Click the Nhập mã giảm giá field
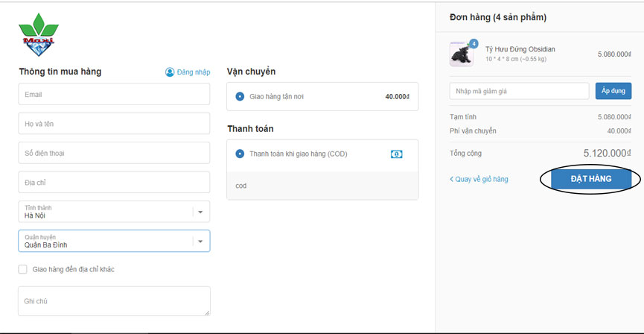644x334 pixels. [519, 91]
